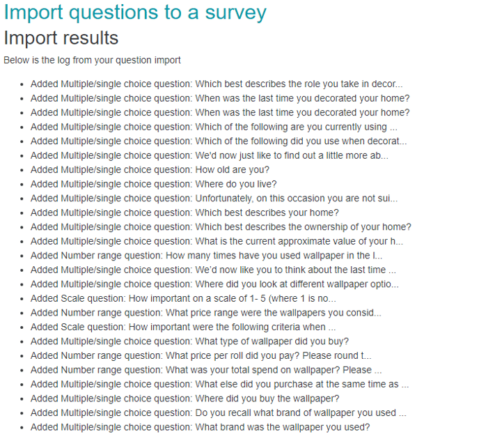The width and height of the screenshot is (479, 448).
Task: Click the 'Where did you buy the wallpaper?' entry
Action: coord(184,399)
